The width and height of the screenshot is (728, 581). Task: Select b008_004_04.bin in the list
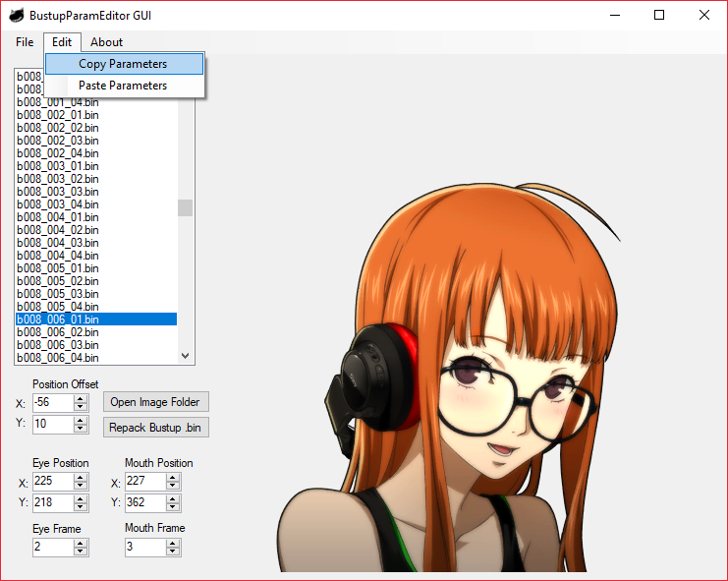pos(96,256)
